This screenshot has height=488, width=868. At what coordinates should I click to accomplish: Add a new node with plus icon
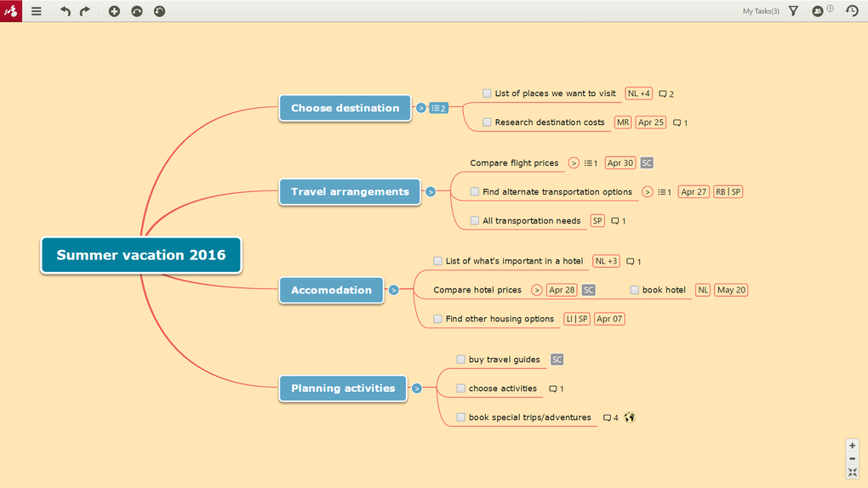pyautogui.click(x=114, y=11)
